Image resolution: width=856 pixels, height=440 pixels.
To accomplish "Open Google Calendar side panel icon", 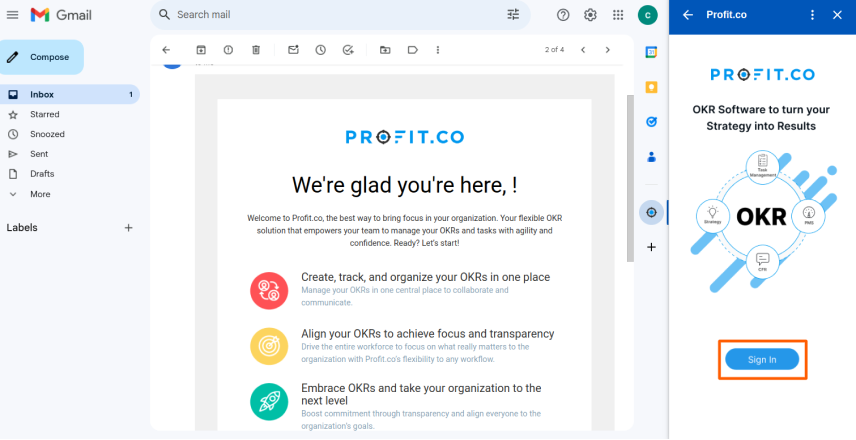I will click(651, 52).
